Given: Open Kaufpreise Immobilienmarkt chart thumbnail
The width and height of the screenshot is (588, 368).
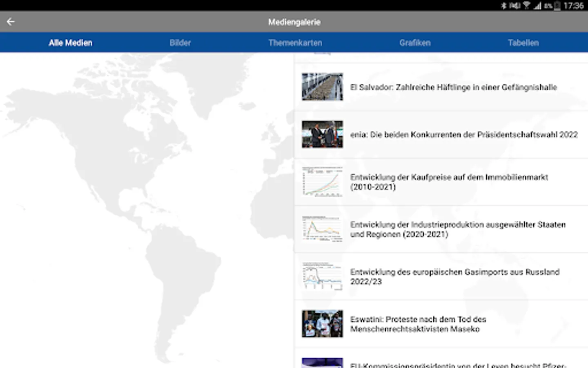Looking at the screenshot, I should click(322, 182).
